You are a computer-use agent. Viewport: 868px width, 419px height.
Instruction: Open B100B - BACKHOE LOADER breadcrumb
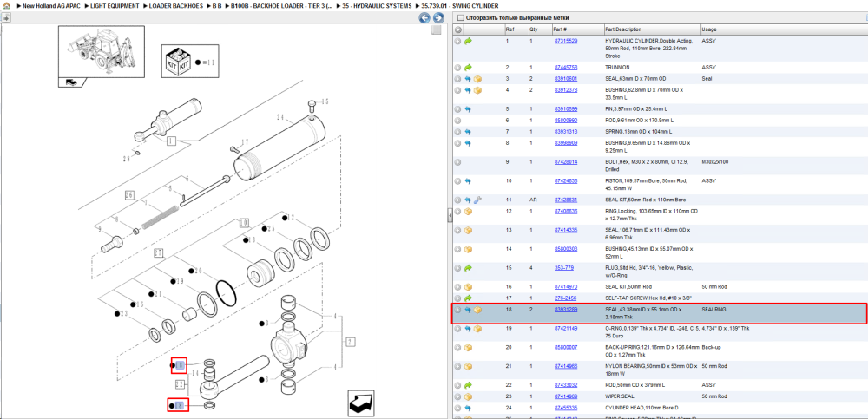pos(282,5)
